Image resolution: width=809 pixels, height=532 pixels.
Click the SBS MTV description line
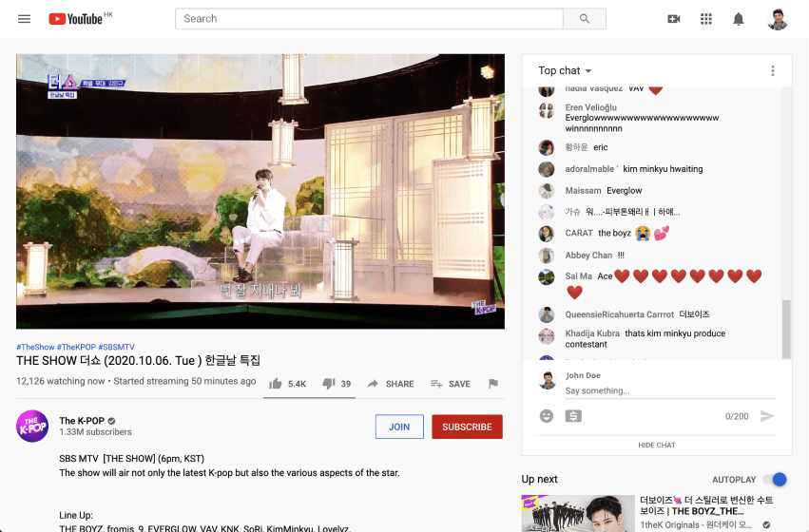coord(131,458)
